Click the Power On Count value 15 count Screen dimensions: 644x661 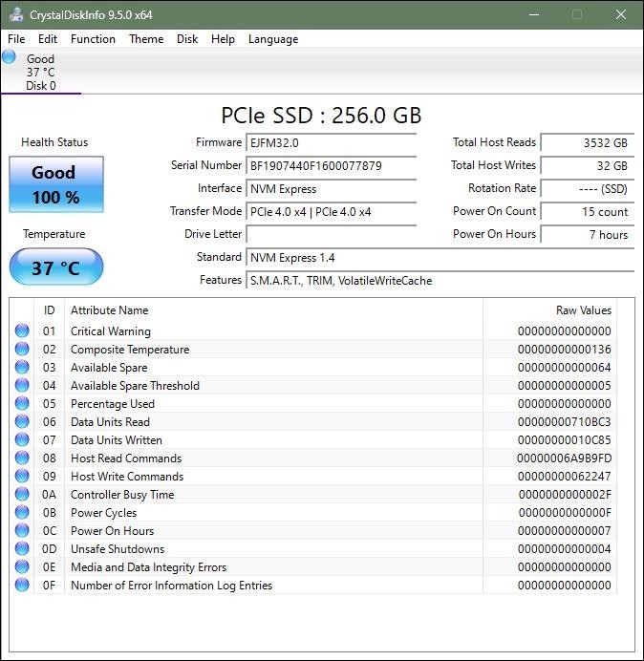point(587,212)
